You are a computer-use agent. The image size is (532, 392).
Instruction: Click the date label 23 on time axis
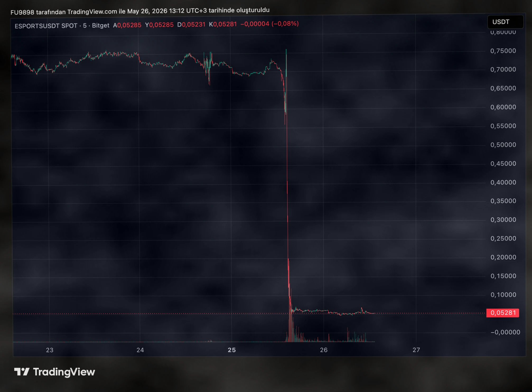[x=50, y=350]
